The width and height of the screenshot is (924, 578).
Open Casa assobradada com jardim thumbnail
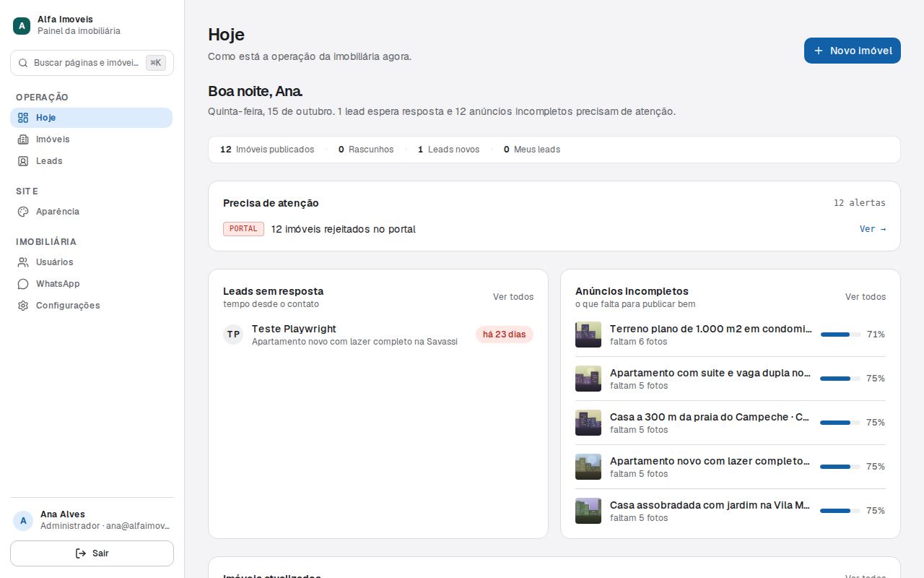[x=588, y=511]
